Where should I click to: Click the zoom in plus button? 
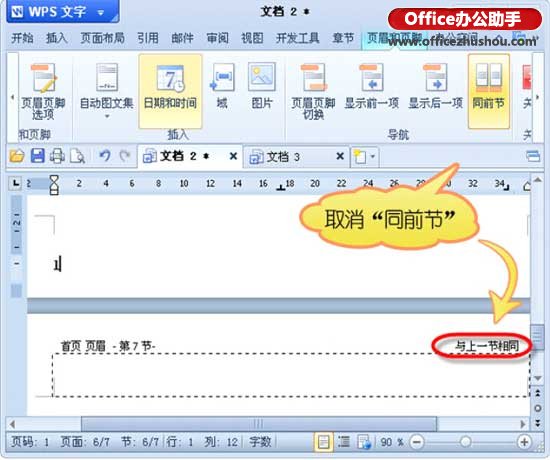pyautogui.click(x=524, y=442)
